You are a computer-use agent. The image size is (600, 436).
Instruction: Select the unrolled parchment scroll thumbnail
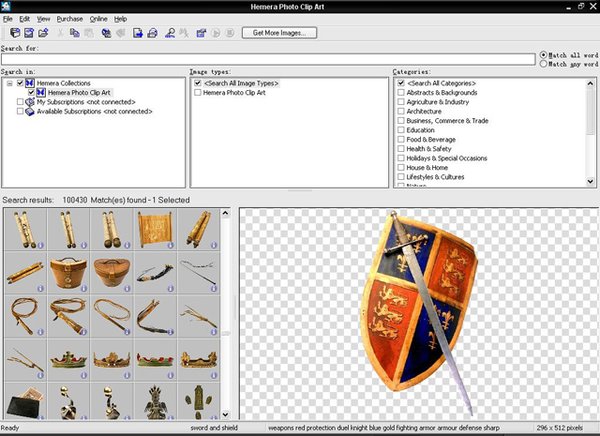coord(155,230)
